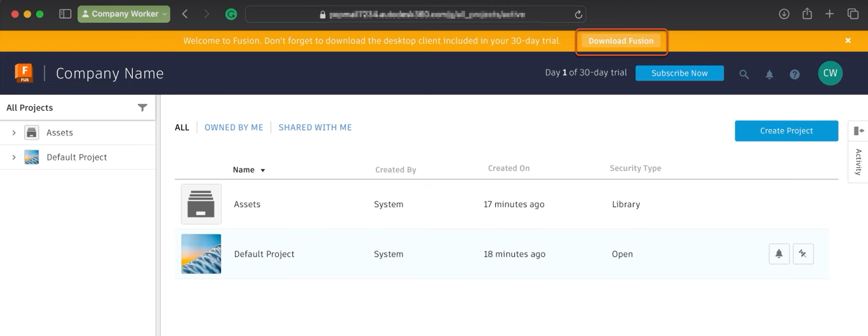Viewport: 868px width, 336px height.
Task: Click the Create Project button
Action: click(x=786, y=131)
